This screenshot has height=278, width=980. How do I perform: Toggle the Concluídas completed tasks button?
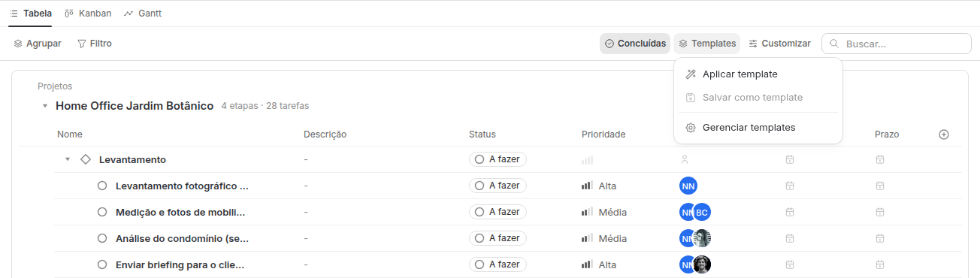(635, 44)
